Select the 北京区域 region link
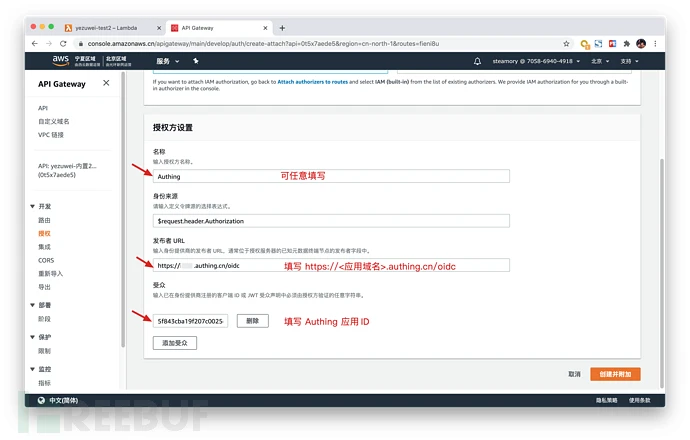This screenshot has height=440, width=690. [118, 61]
